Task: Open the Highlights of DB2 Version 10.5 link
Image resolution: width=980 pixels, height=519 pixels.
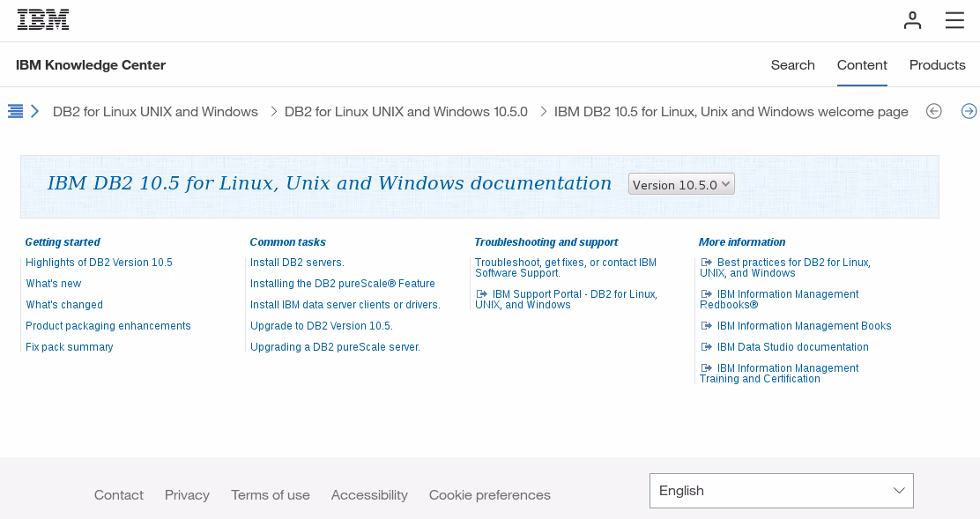Action: 99,262
